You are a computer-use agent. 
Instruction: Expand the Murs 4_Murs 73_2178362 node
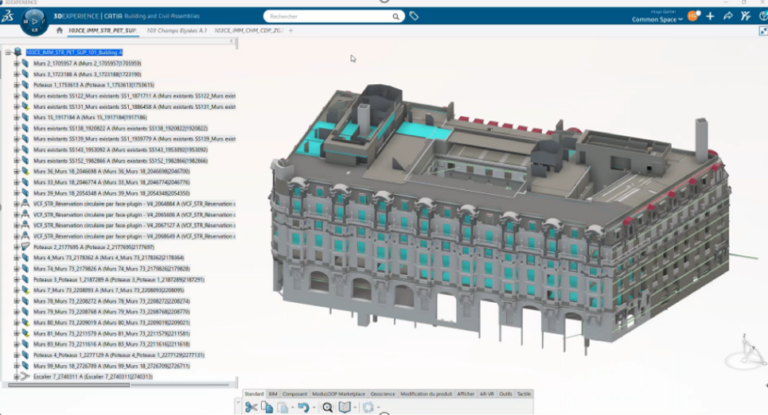(x=17, y=258)
